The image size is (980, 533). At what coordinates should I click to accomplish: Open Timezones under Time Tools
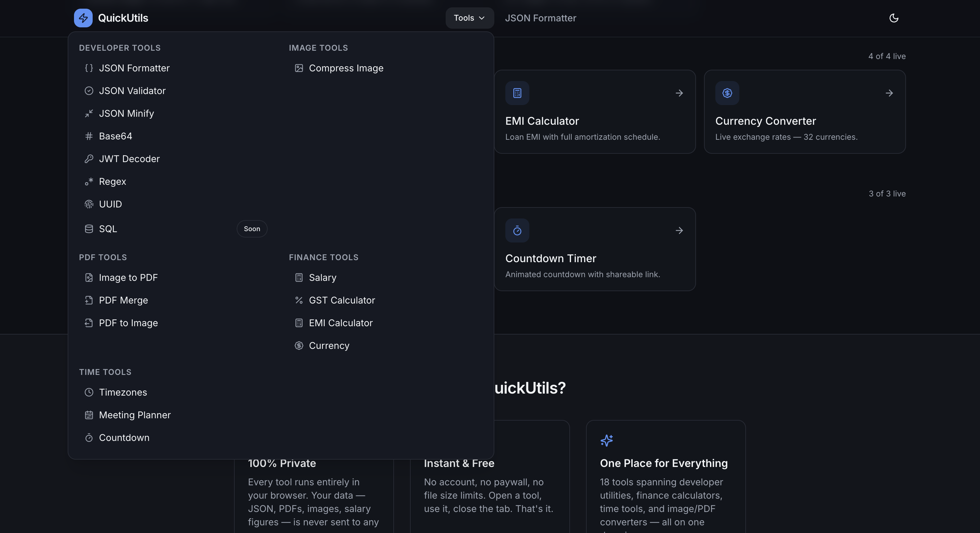click(175, 392)
